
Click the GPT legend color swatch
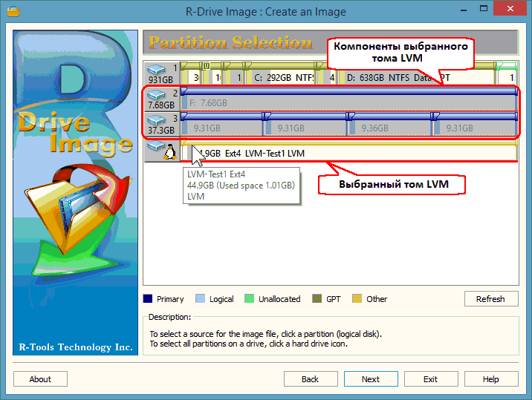317,298
